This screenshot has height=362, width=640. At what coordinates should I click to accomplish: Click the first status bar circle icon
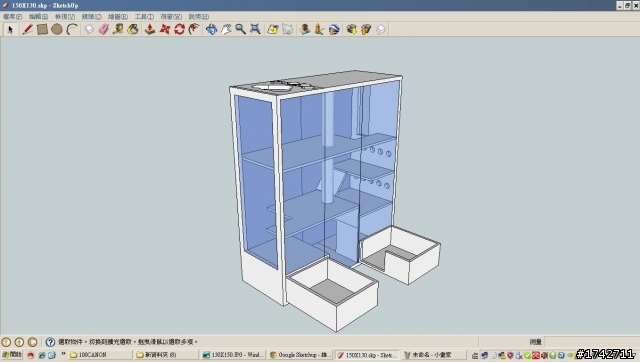click(6, 342)
